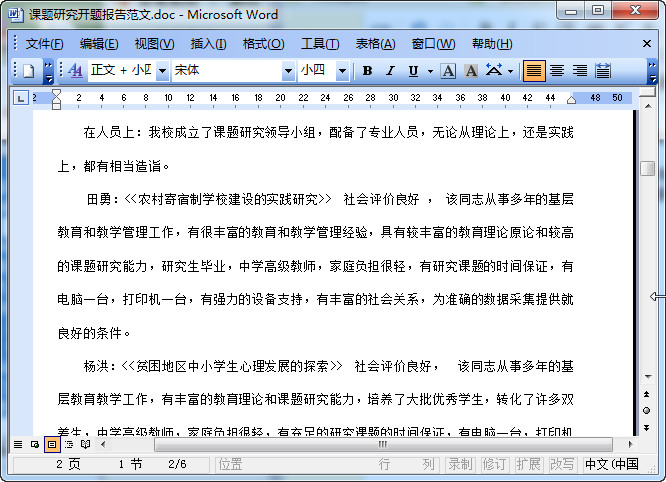Expand the style box dropdown
This screenshot has height=482, width=666.
162,70
